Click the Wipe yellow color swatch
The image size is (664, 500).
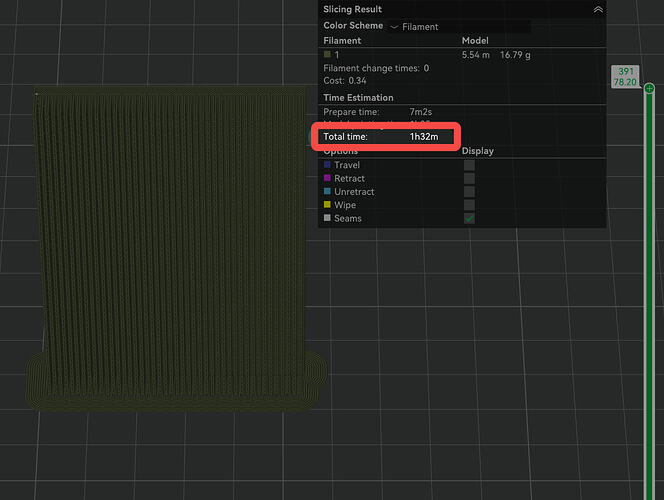click(327, 204)
